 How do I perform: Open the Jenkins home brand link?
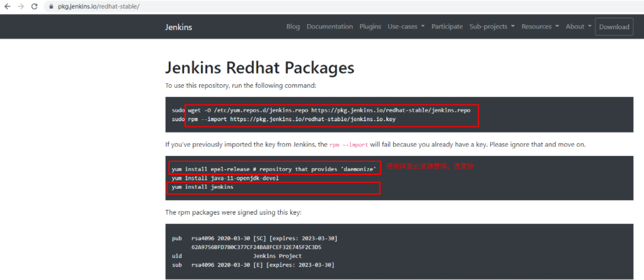(x=179, y=27)
